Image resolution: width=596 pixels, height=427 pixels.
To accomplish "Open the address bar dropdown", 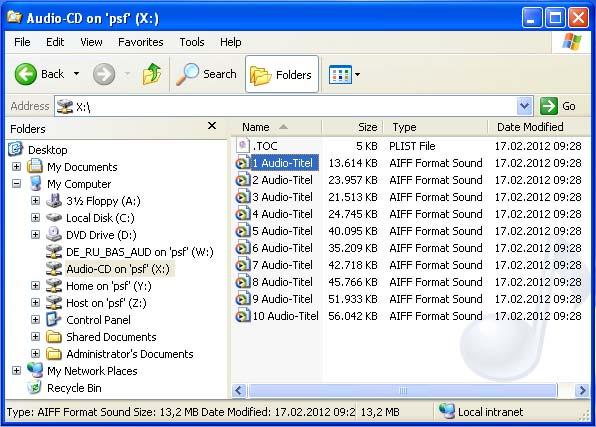I will click(525, 106).
